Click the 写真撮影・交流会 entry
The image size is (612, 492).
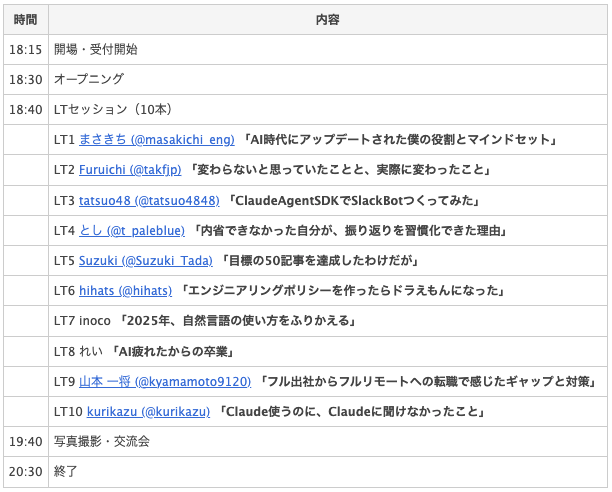102,441
